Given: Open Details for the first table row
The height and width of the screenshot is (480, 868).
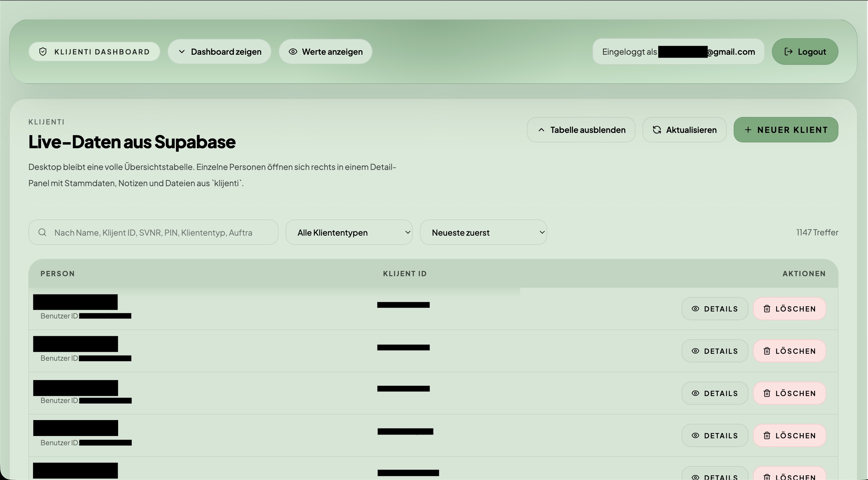Looking at the screenshot, I should (x=715, y=309).
